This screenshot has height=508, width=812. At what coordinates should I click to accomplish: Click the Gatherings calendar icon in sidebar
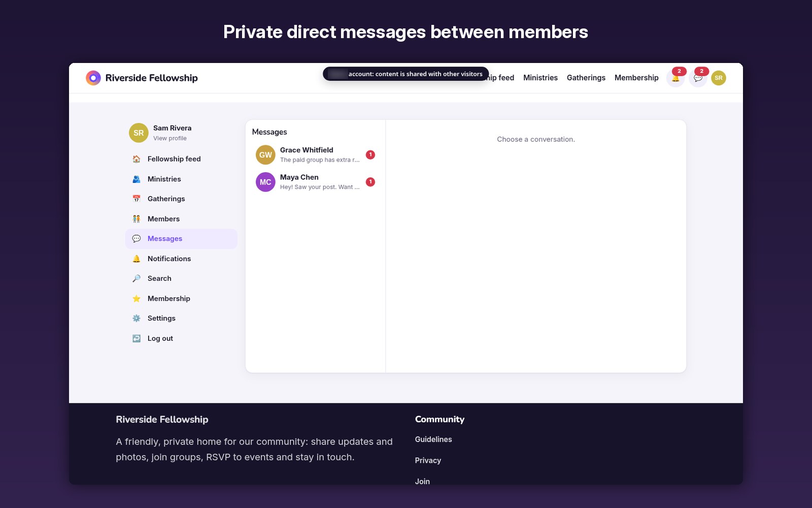click(137, 199)
